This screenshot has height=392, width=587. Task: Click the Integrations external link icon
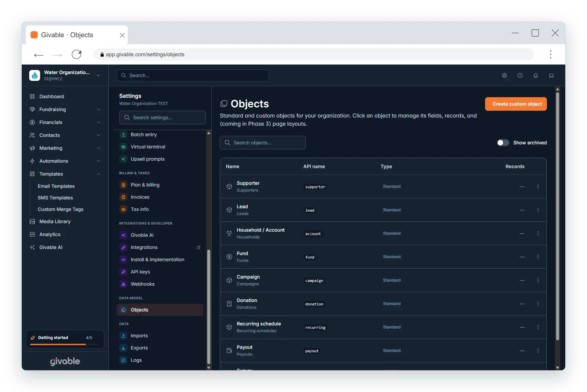tap(198, 247)
